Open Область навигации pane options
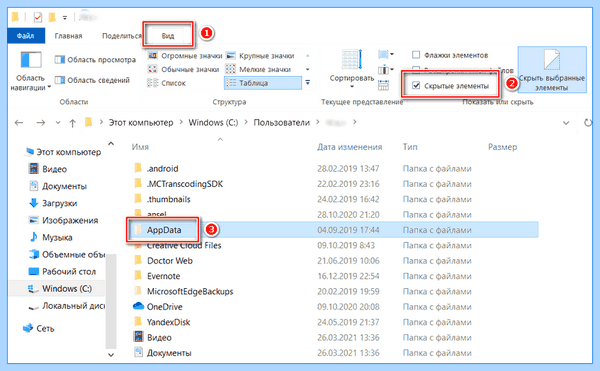Screen dimensions: 600x371 30,72
